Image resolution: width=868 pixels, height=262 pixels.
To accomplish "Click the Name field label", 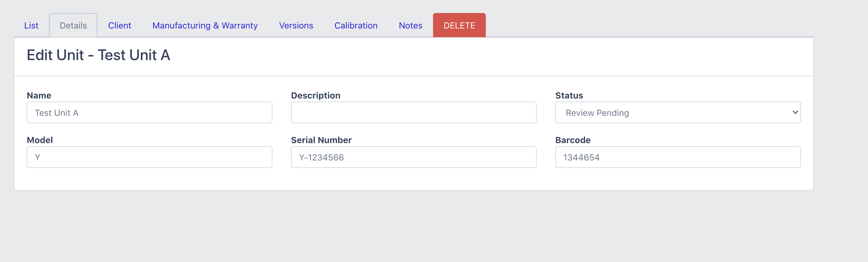I will [x=39, y=95].
